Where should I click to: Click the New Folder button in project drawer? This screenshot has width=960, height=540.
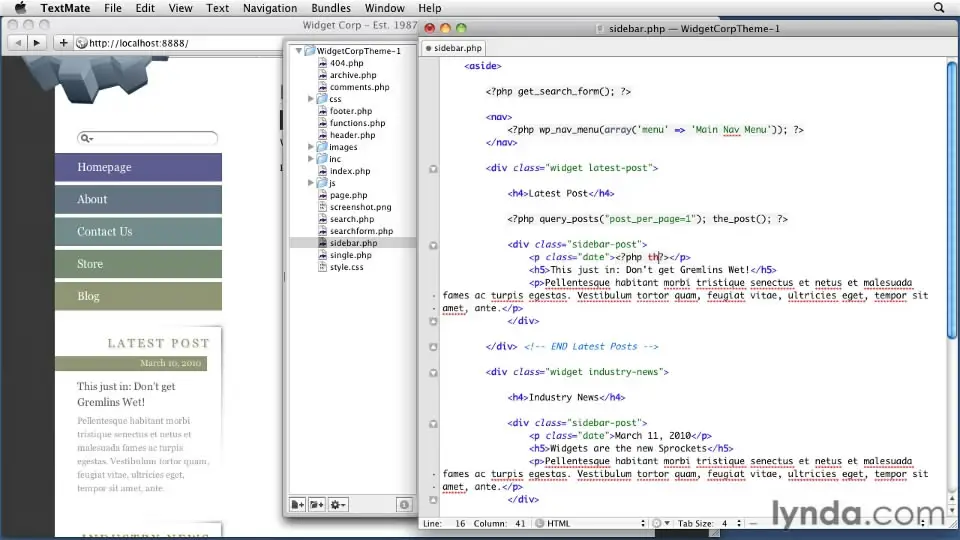click(317, 504)
